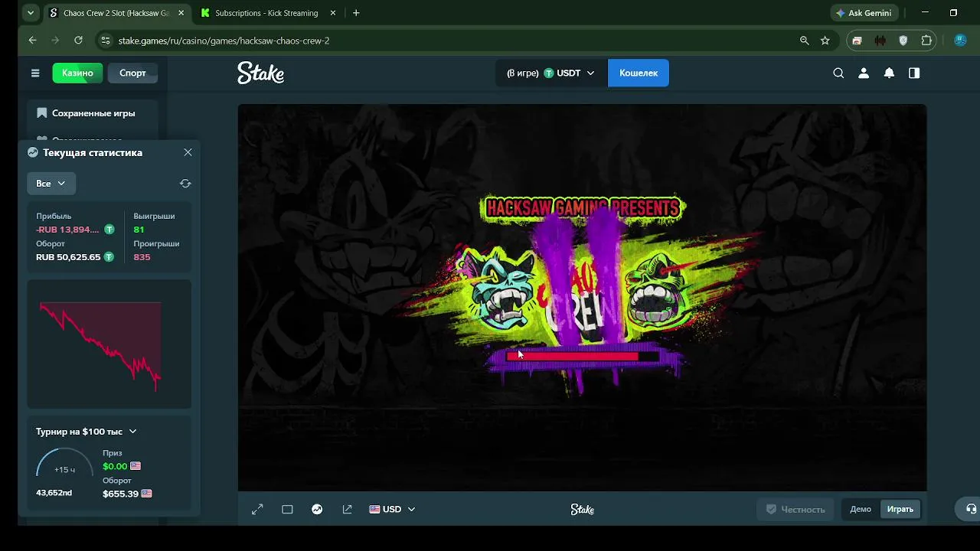The width and height of the screenshot is (980, 551).
Task: Click the Проигрыши count 835
Action: (142, 257)
